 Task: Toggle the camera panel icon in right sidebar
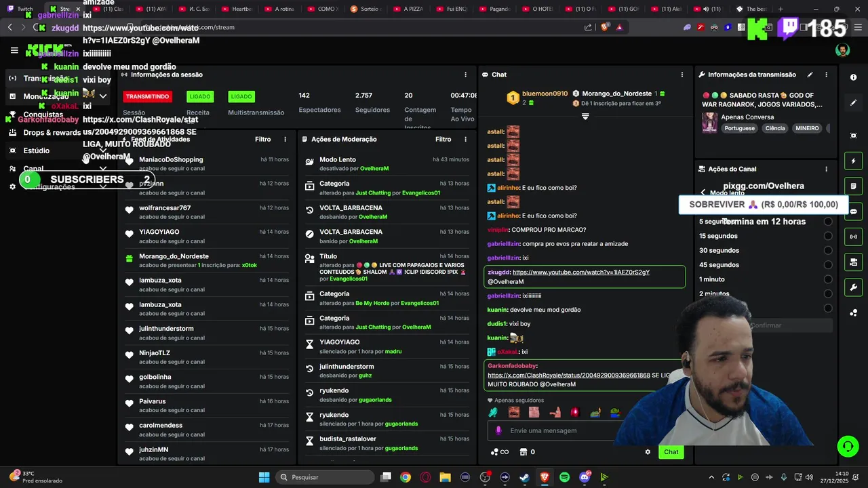tap(854, 262)
